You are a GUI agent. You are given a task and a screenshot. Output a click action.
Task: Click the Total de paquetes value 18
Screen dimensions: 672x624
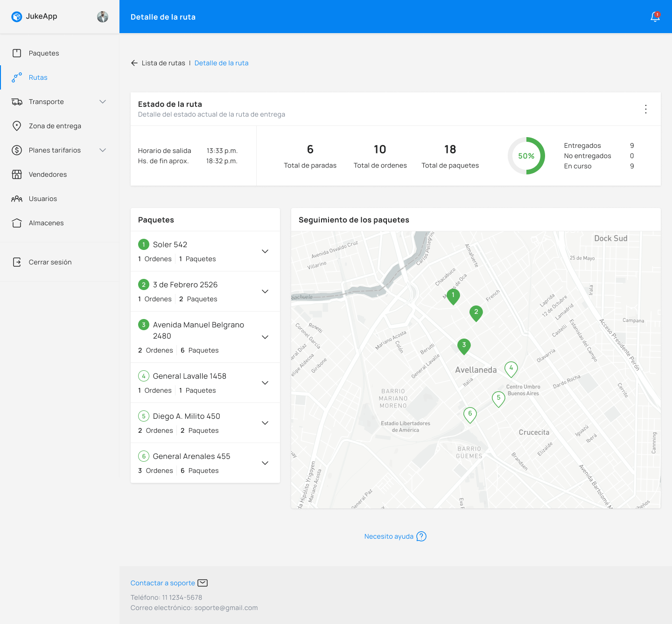[450, 149]
